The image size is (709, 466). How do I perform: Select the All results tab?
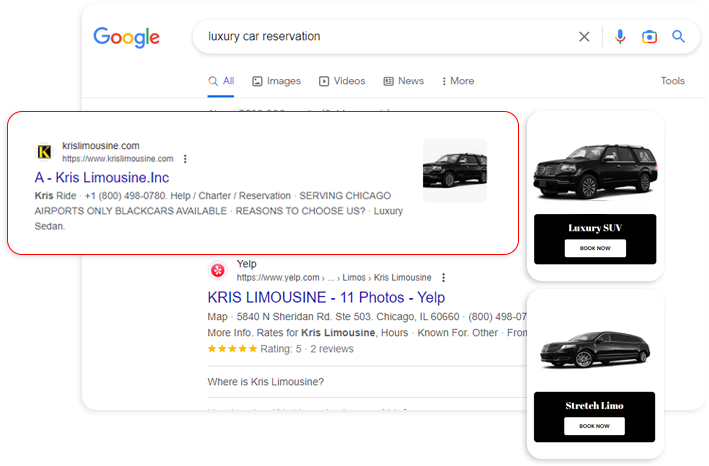point(221,81)
